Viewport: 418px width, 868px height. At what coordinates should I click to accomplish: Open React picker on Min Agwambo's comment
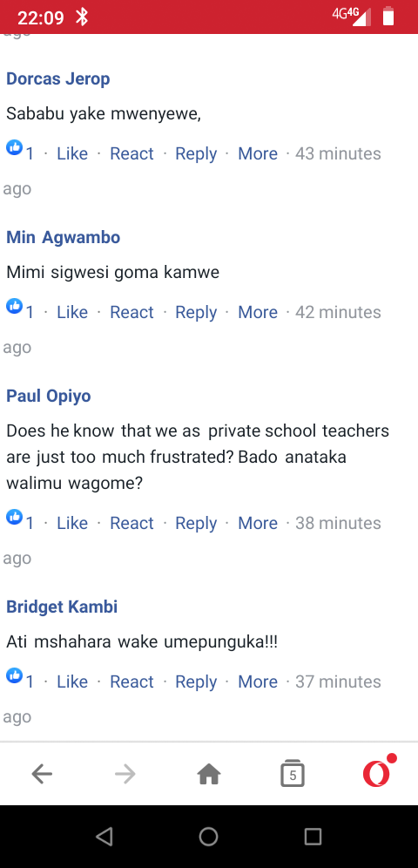131,312
